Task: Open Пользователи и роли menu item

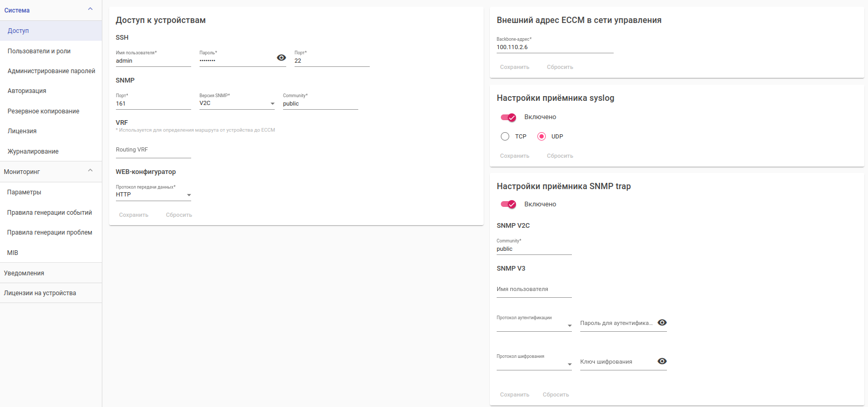Action: [x=39, y=51]
